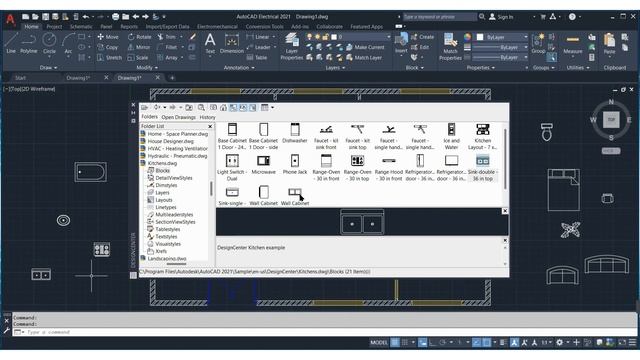Image resolution: width=640 pixels, height=360 pixels.
Task: Select the Arc tool
Action: (68, 43)
